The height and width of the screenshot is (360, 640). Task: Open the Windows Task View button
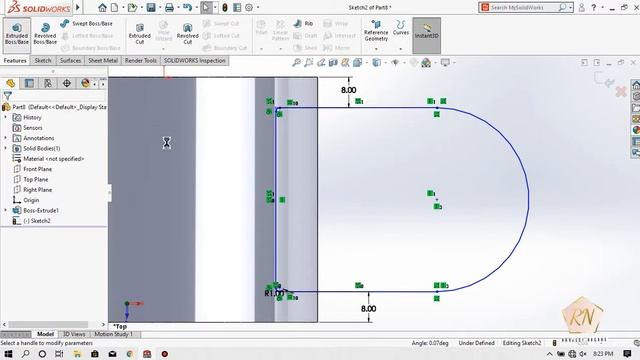[x=59, y=354]
